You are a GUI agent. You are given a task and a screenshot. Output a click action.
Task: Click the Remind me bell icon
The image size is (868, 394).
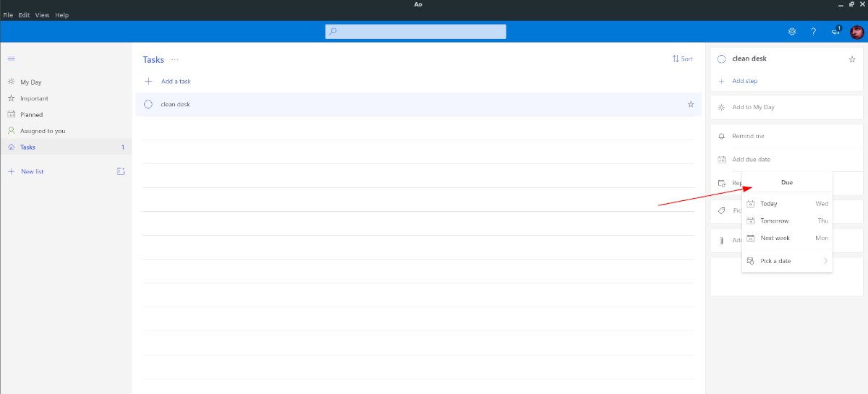click(x=721, y=136)
